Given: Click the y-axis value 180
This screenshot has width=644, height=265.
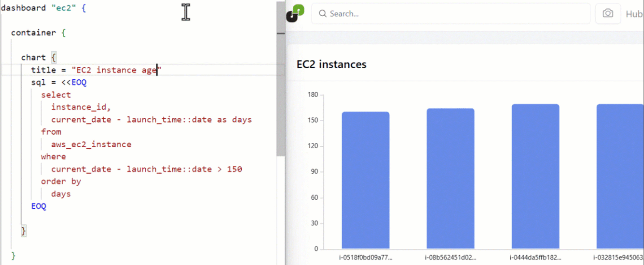Looking at the screenshot, I should 313,94.
